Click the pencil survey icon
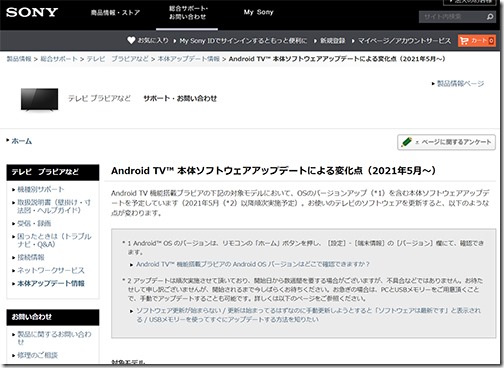Screen dimensions: 504x368 [406, 142]
